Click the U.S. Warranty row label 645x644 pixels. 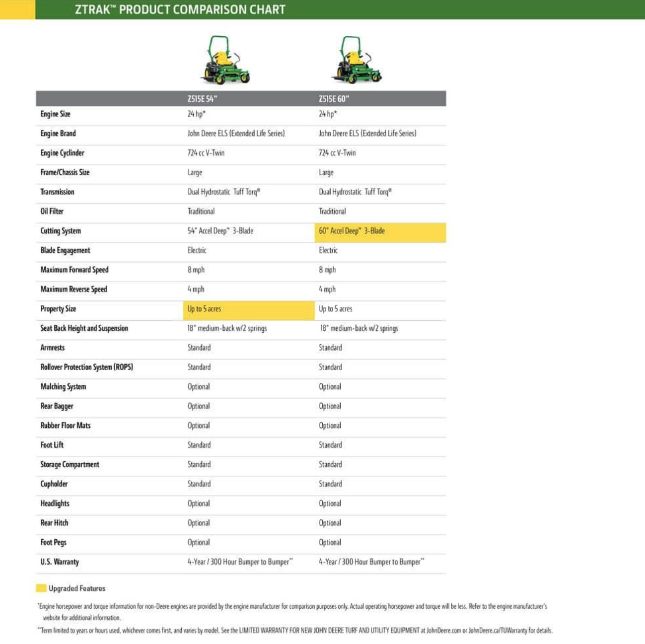point(60,562)
